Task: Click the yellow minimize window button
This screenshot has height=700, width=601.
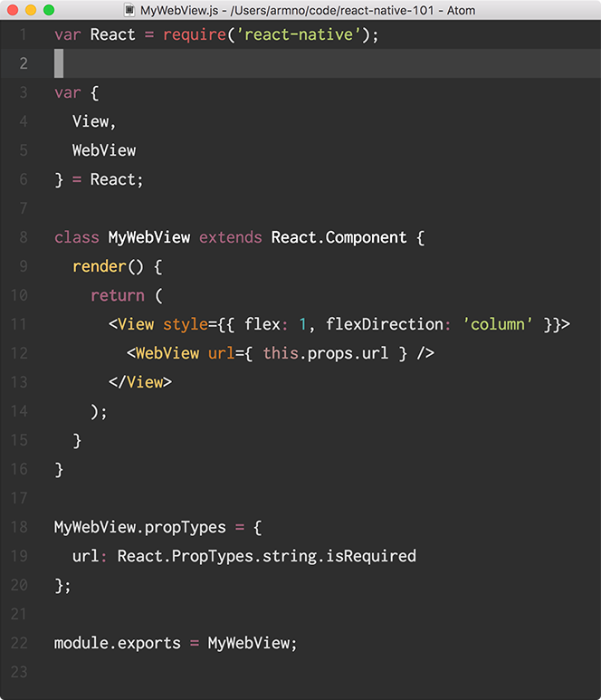Action: coord(31,10)
